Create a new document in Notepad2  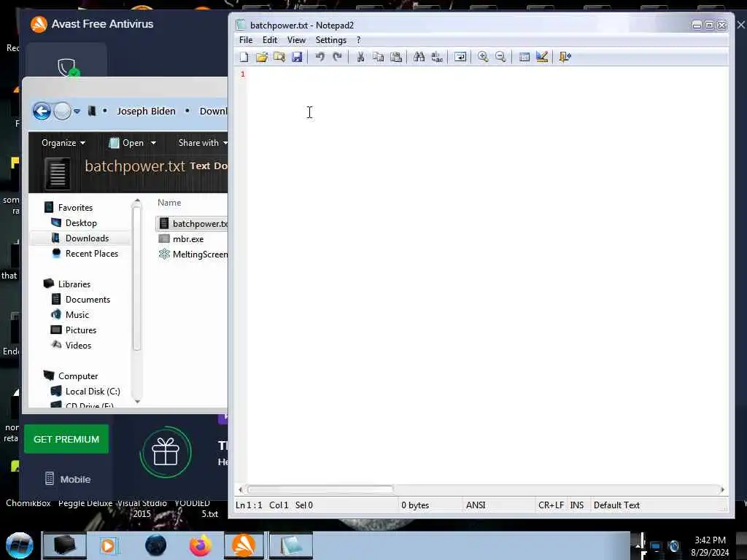(244, 57)
